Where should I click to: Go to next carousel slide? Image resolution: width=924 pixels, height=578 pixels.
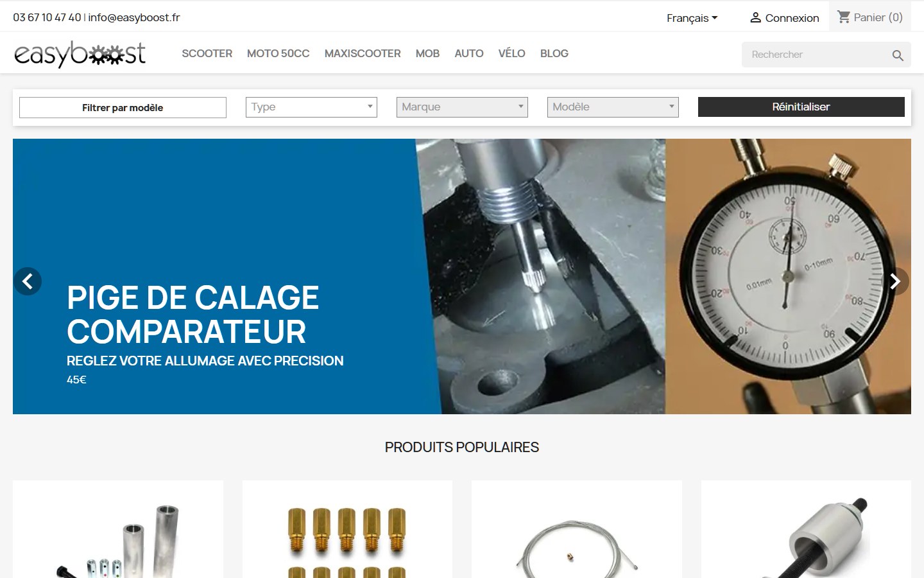click(x=895, y=281)
